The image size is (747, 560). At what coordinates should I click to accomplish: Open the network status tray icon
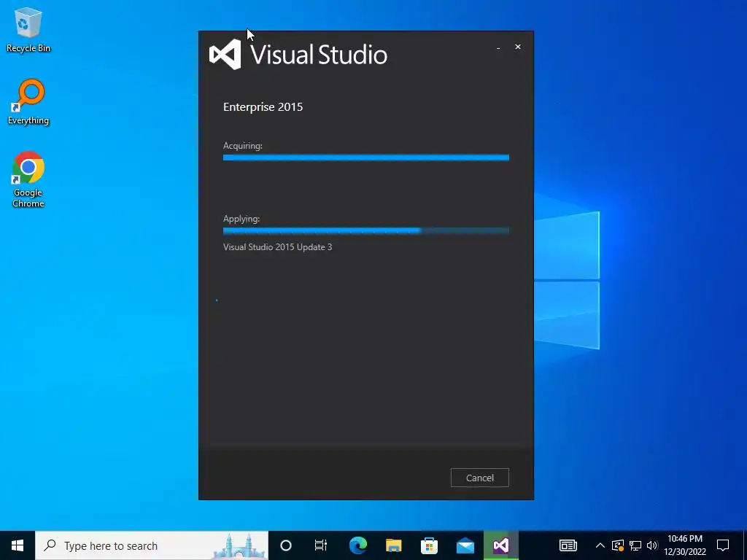(635, 545)
